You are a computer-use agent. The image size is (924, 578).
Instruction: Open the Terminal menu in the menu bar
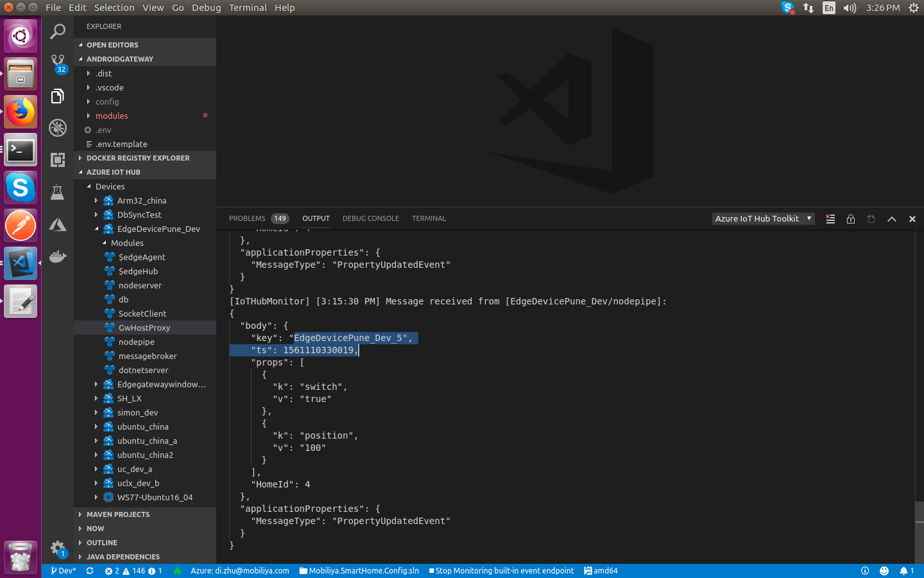(248, 7)
